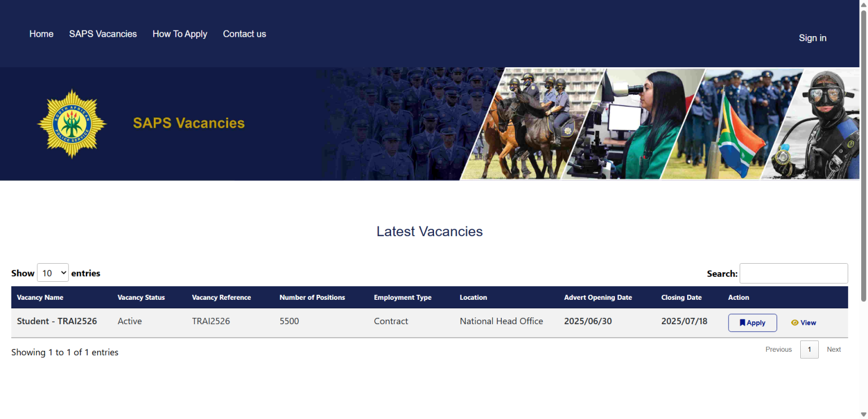Click the Student - TRAI2526 vacancy name
This screenshot has width=868, height=419.
click(x=57, y=321)
